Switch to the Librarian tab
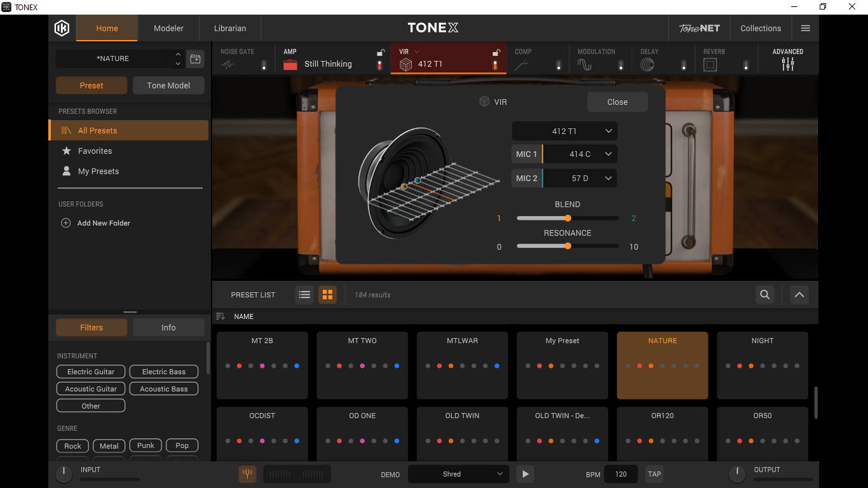The height and width of the screenshot is (488, 868). coord(230,28)
